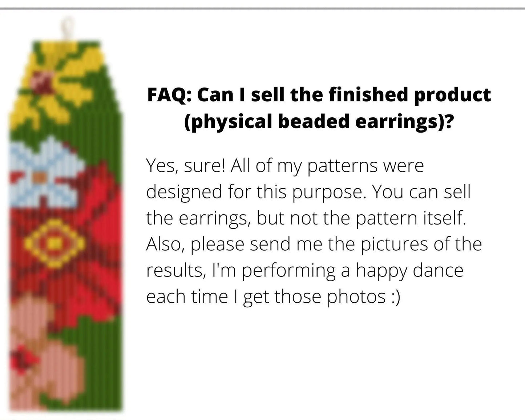Click the bold FAQ heading first line

click(x=319, y=95)
